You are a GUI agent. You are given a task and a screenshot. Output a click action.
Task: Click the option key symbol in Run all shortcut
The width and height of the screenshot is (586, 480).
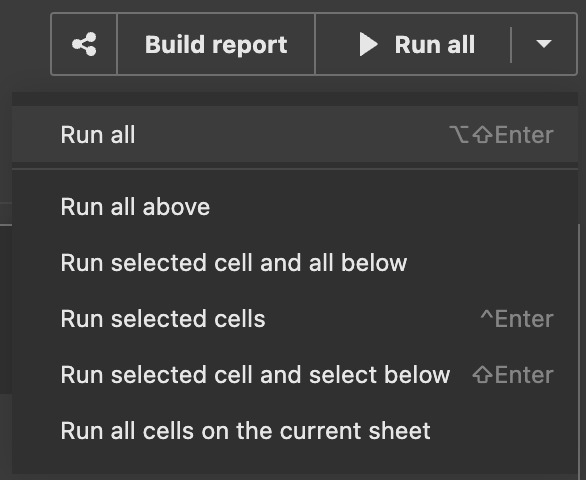[459, 135]
